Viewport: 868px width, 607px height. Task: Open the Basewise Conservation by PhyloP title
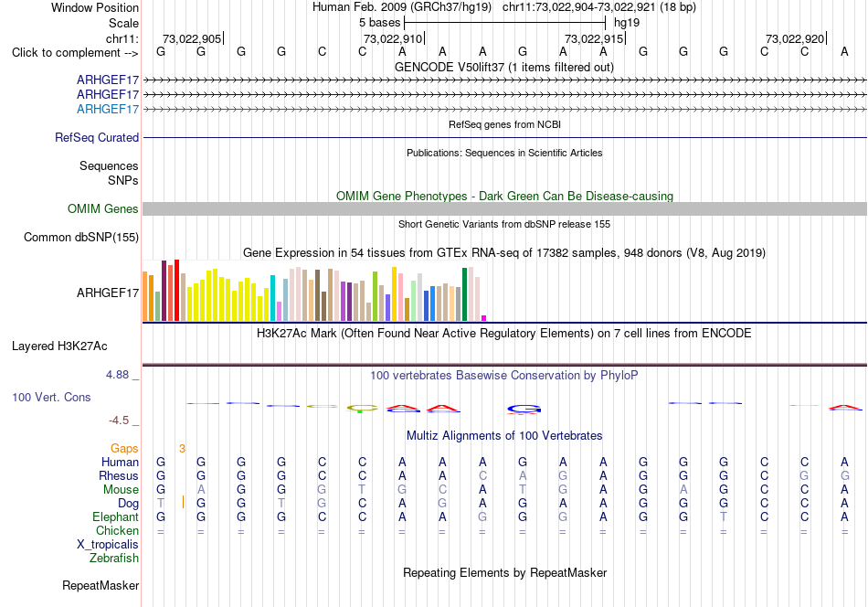click(x=504, y=376)
